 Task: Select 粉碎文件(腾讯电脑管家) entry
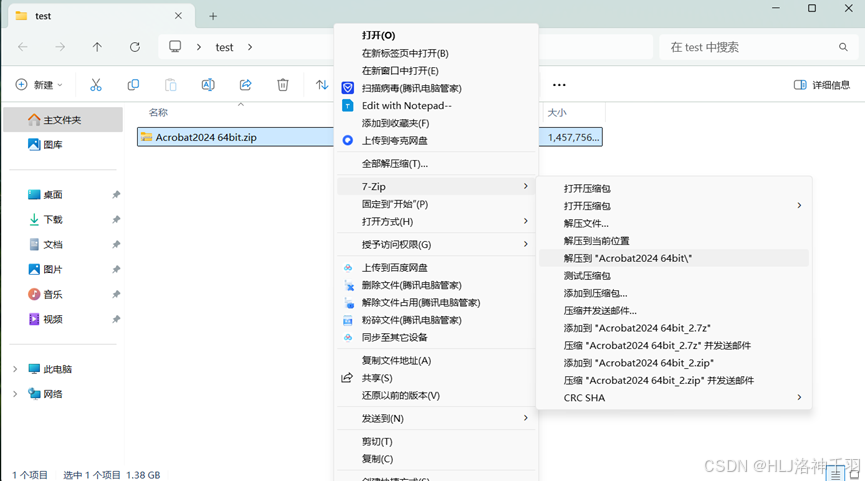(437, 320)
